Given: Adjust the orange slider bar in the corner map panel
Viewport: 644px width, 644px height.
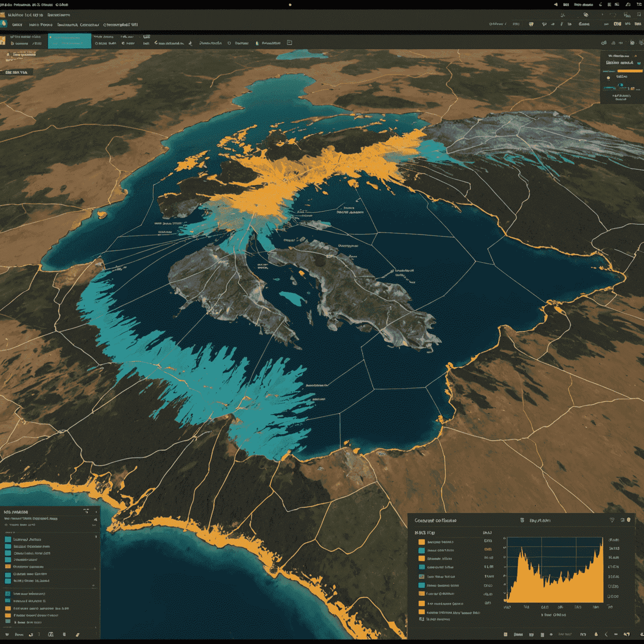Looking at the screenshot, I should (x=630, y=71).
